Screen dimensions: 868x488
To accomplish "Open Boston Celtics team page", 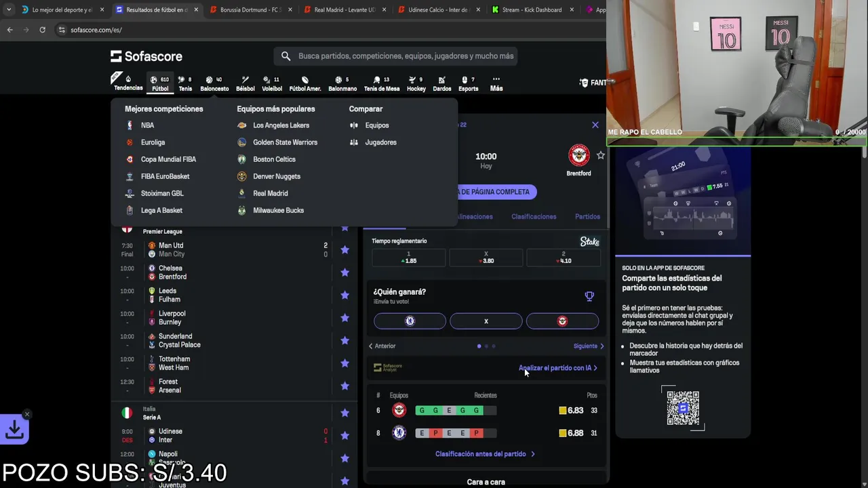I will tap(274, 159).
